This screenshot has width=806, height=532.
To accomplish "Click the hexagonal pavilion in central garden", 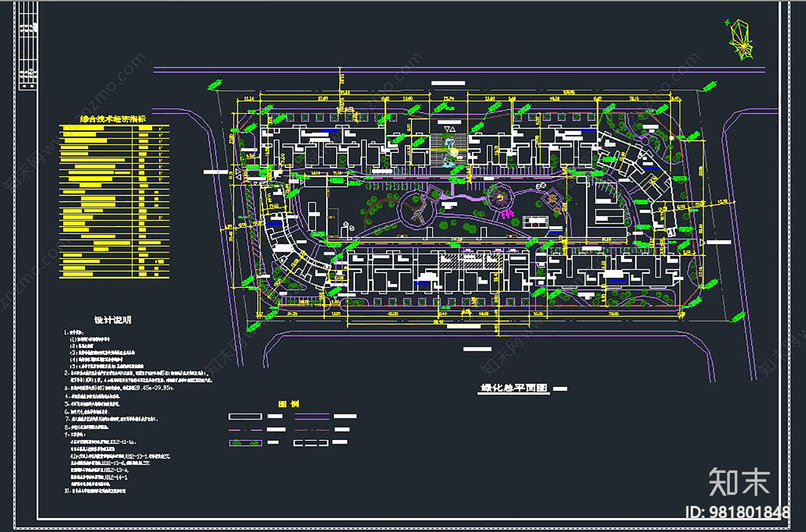I will pyautogui.click(x=554, y=199).
